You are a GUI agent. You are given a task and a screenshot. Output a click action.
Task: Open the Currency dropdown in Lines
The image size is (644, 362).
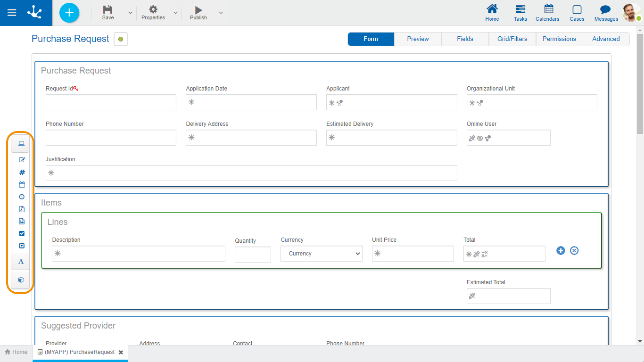322,254
